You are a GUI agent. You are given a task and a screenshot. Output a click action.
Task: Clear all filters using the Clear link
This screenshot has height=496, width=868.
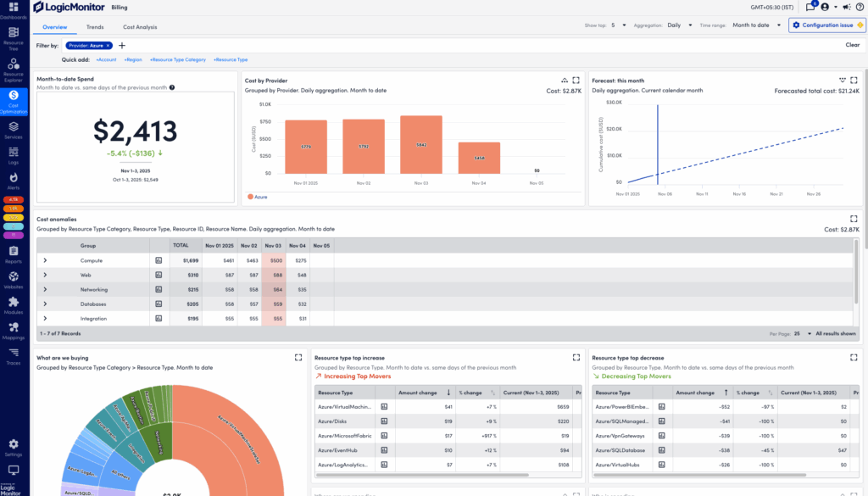[852, 44]
